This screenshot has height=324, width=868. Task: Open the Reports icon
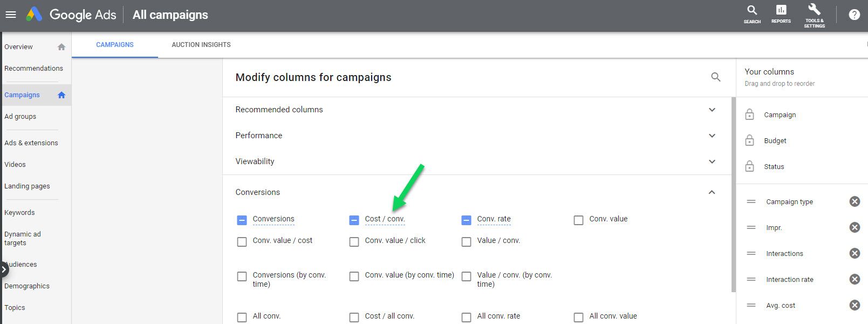coord(781,14)
